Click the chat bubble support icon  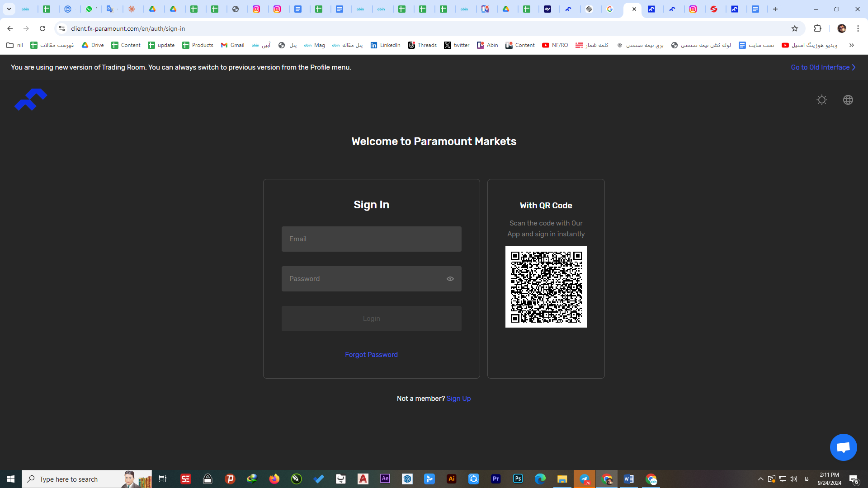click(x=844, y=447)
